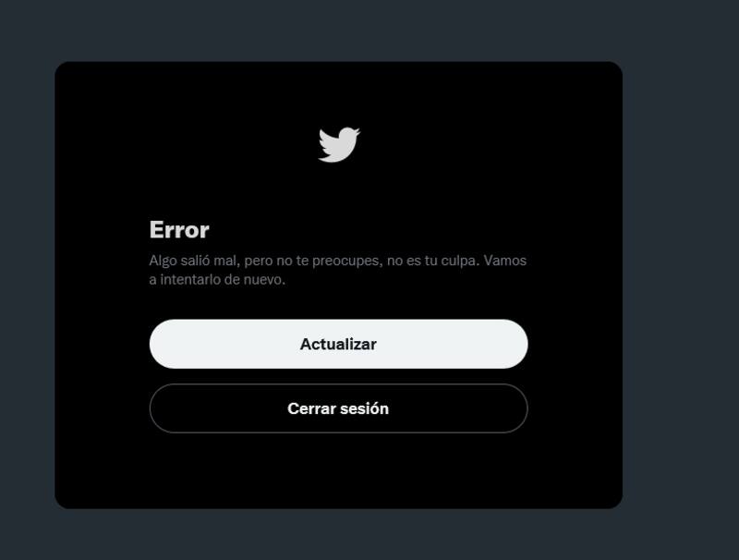Click the dark gray background outside the dialog
The width and height of the screenshot is (739, 560).
[681, 283]
